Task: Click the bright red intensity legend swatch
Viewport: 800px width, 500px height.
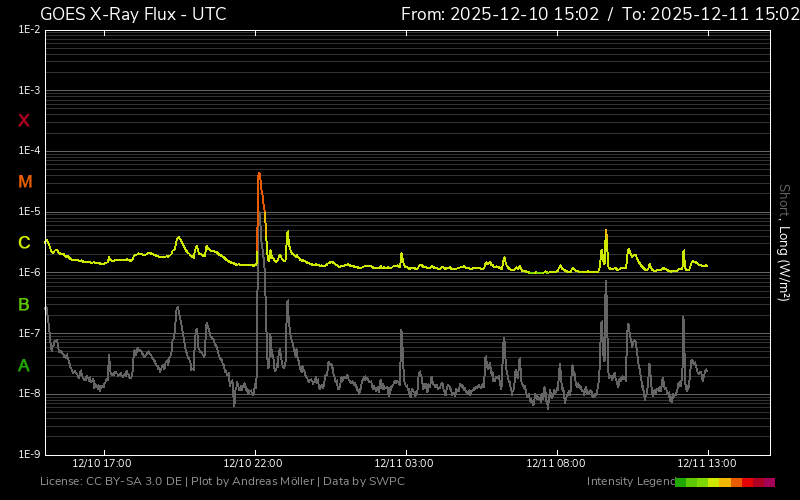Action: (748, 482)
